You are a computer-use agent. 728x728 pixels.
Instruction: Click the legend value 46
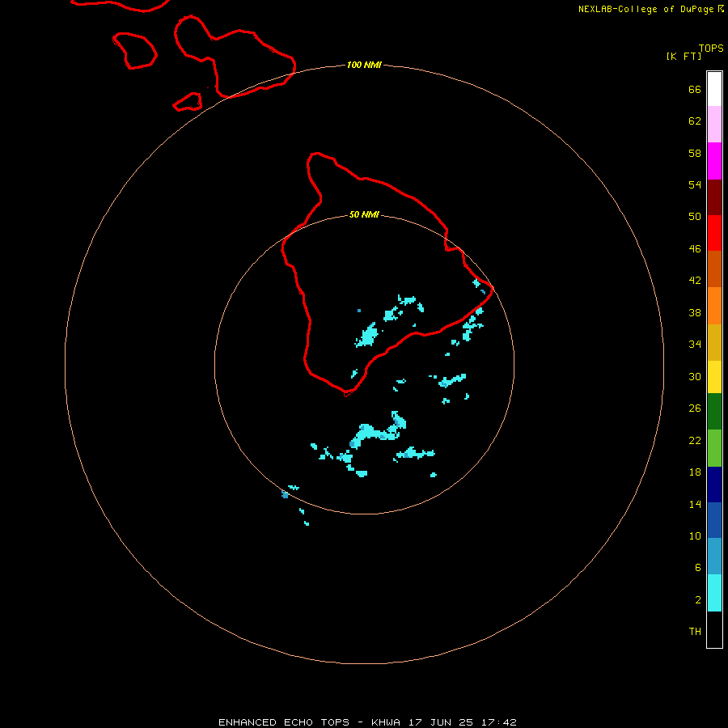(695, 249)
